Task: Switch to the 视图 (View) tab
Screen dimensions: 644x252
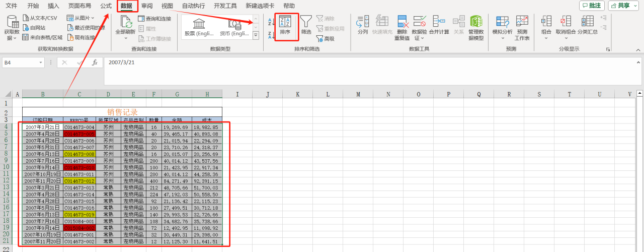Action: pyautogui.click(x=168, y=6)
